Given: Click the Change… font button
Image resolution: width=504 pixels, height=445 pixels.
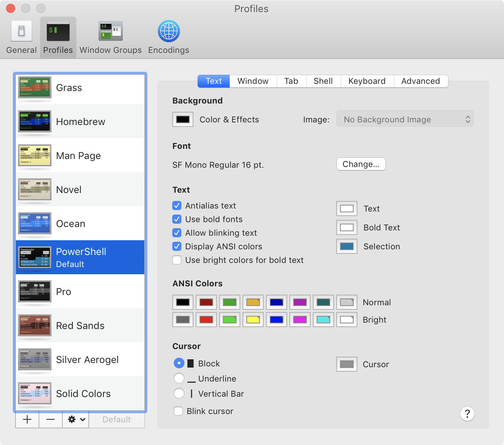Looking at the screenshot, I should [361, 164].
